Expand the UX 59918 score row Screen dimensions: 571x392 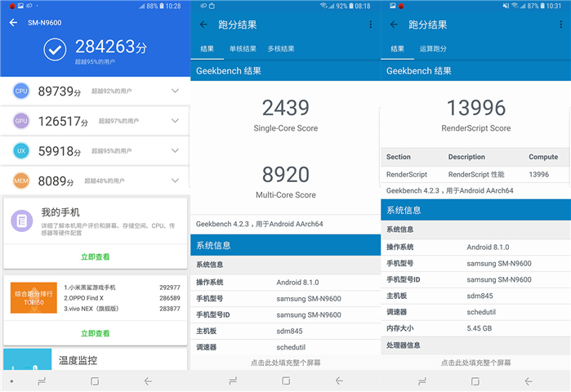coord(175,150)
